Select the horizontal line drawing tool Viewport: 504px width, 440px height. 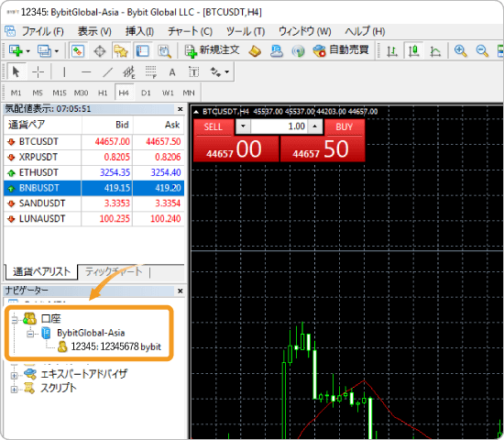click(86, 71)
